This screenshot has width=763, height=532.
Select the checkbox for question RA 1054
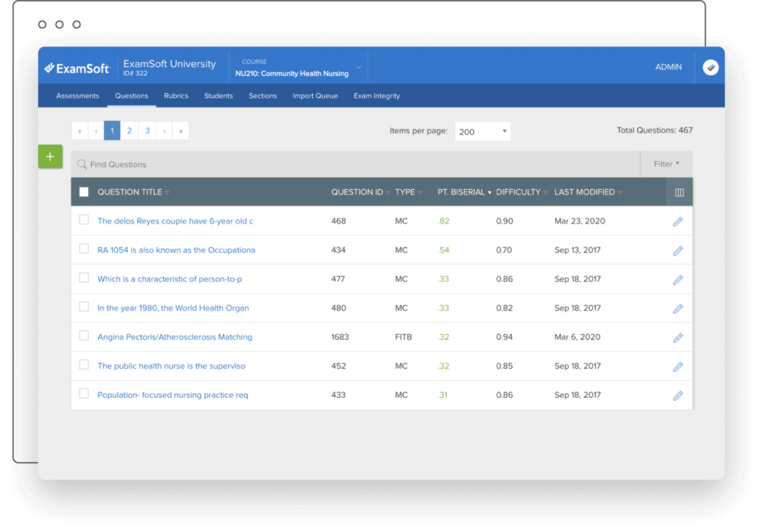coord(83,249)
